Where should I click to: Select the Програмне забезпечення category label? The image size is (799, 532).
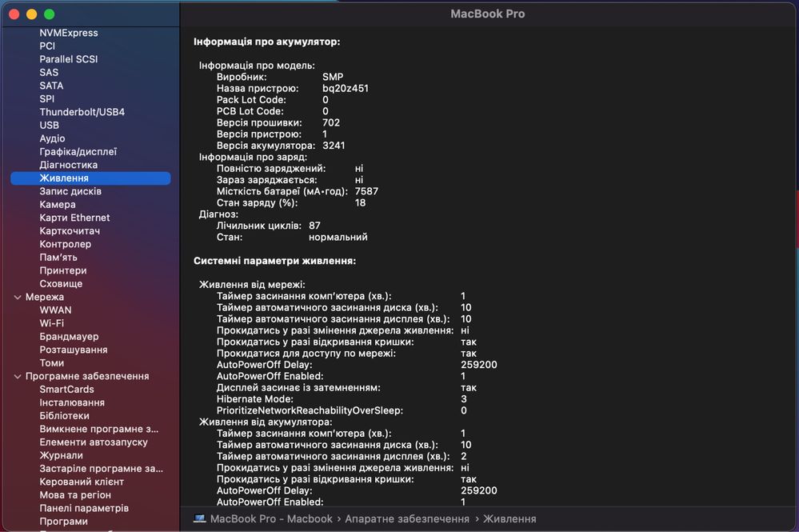point(87,377)
